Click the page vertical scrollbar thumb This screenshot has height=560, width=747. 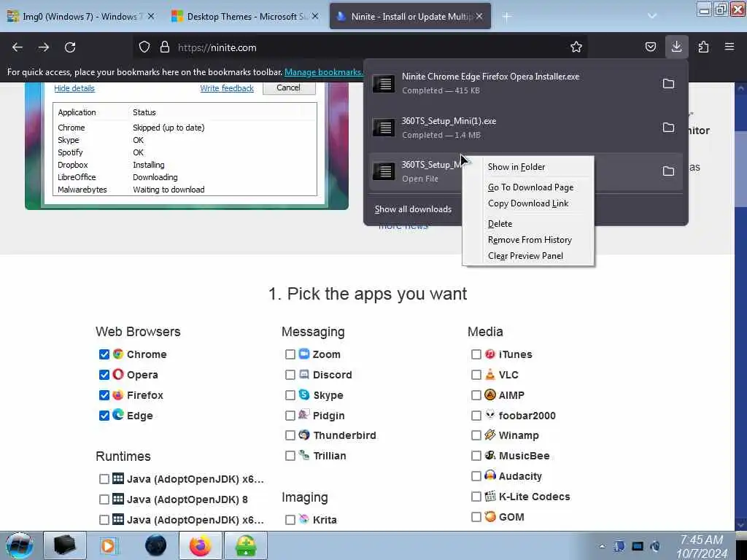pos(741,168)
